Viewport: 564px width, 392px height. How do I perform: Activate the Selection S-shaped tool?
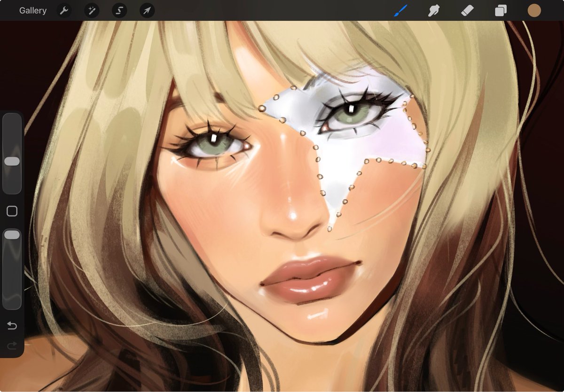point(119,10)
